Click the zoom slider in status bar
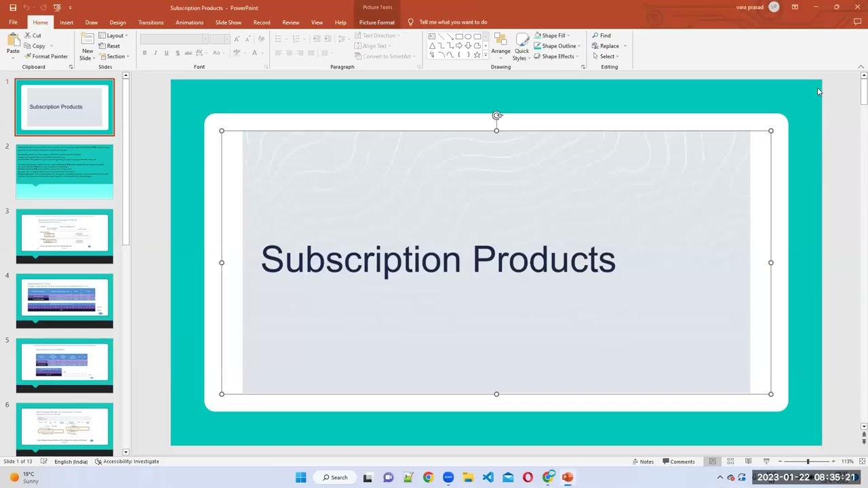 tap(807, 462)
